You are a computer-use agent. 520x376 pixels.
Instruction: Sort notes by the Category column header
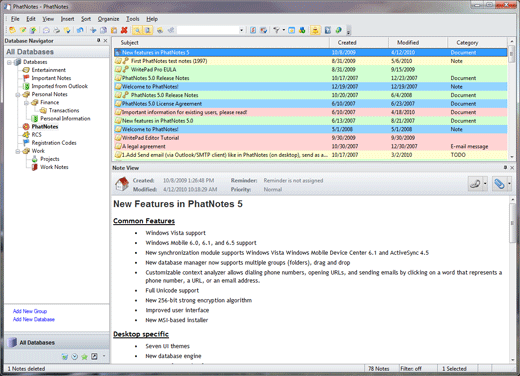tap(477, 43)
